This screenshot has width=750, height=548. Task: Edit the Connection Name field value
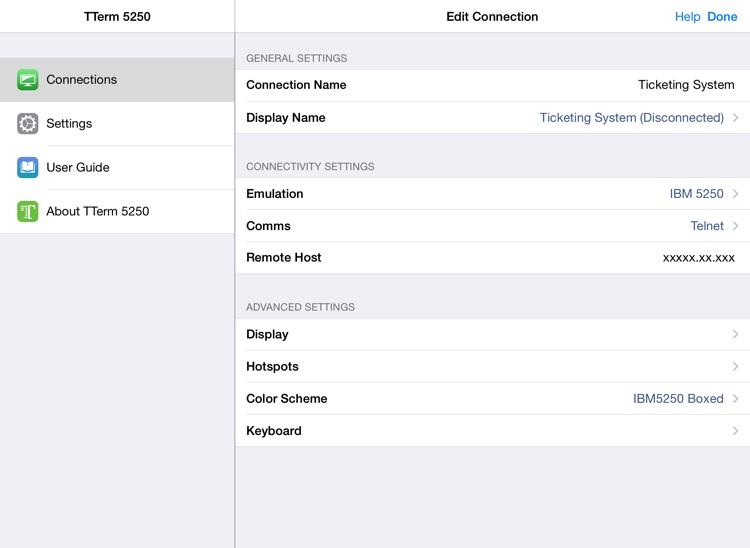686,85
